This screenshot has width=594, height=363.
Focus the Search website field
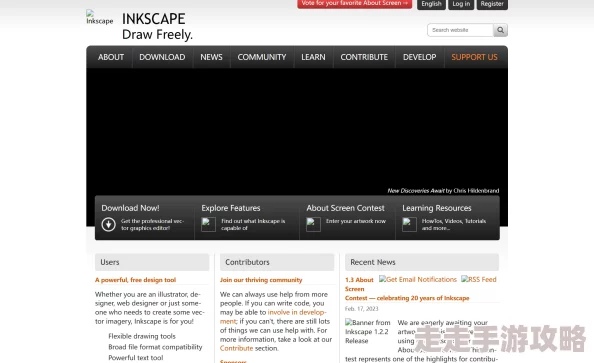(460, 30)
